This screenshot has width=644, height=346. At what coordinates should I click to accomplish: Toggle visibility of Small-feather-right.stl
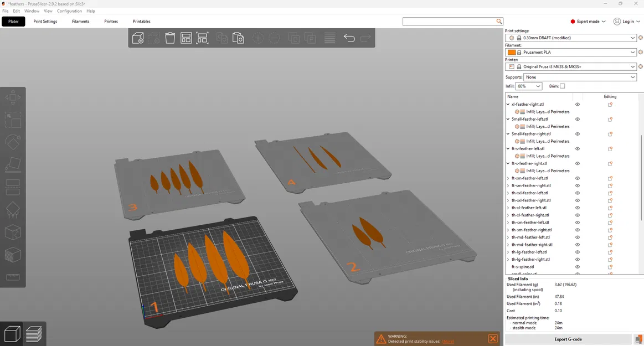coord(578,134)
